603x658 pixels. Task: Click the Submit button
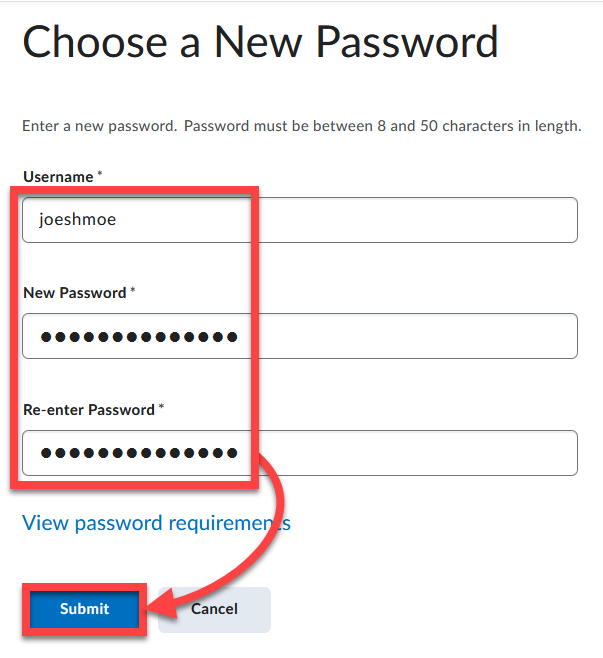(x=84, y=609)
